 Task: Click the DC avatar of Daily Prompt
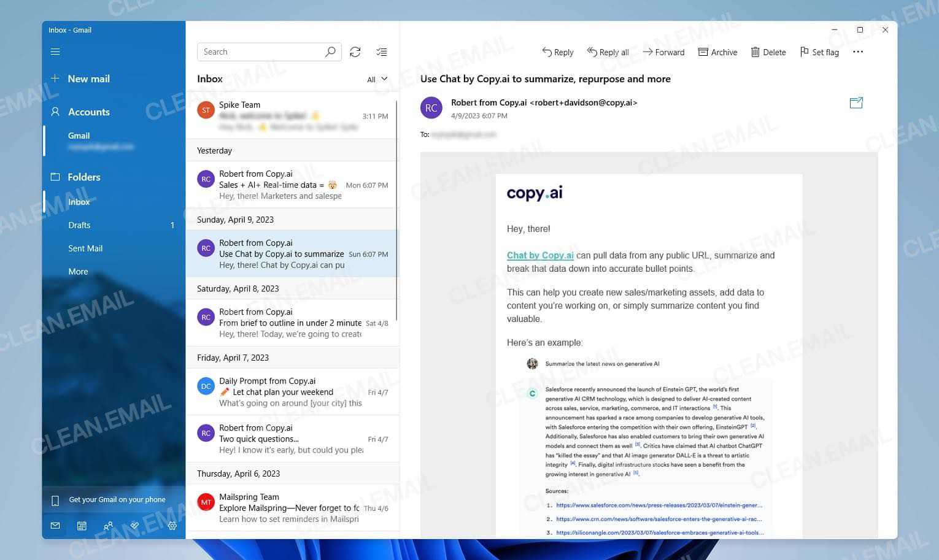[206, 386]
